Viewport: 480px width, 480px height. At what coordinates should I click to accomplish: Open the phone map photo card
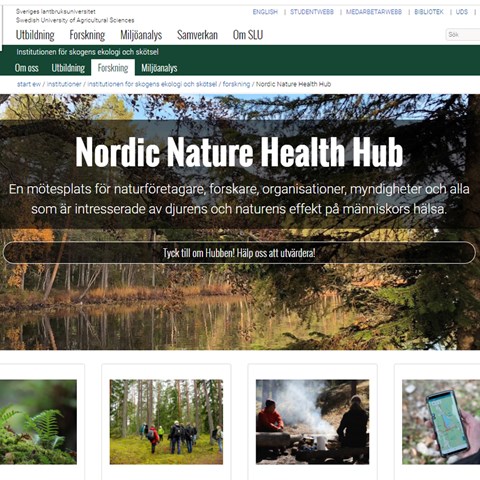pos(441,422)
